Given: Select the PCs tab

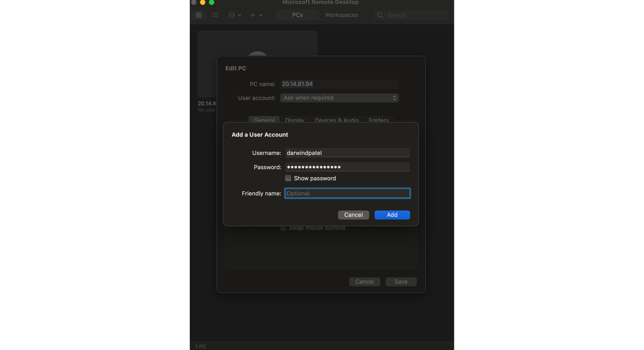Looking at the screenshot, I should (x=297, y=15).
